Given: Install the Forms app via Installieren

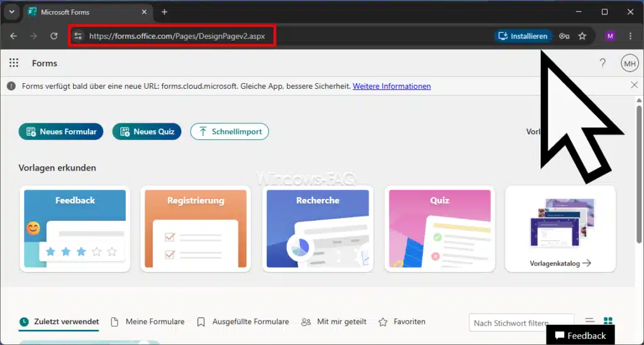Looking at the screenshot, I should (523, 36).
